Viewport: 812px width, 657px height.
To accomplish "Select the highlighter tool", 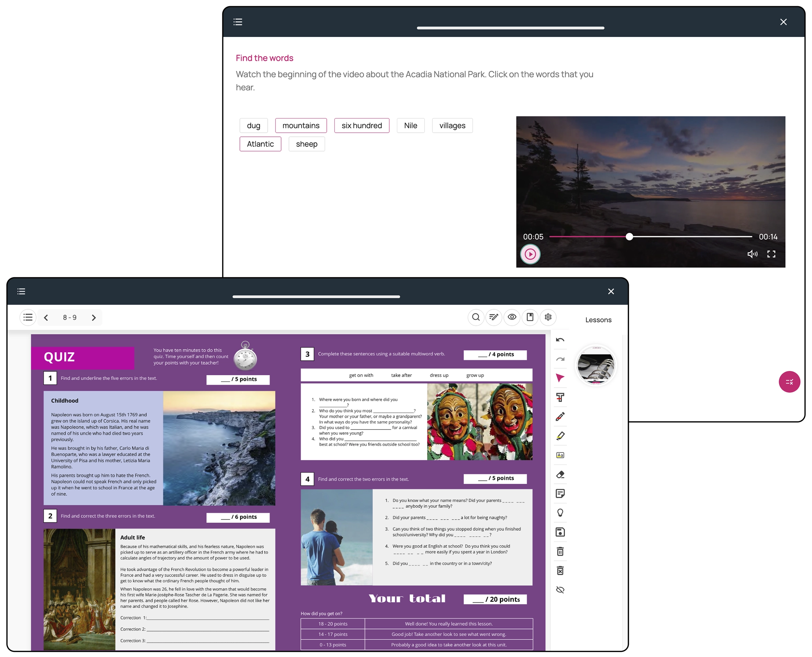I will (x=560, y=436).
